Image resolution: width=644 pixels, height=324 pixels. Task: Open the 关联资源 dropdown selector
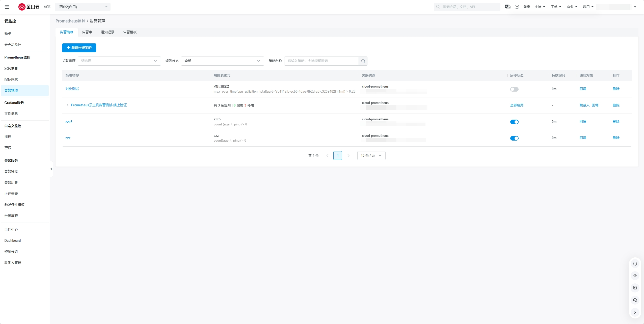[119, 61]
